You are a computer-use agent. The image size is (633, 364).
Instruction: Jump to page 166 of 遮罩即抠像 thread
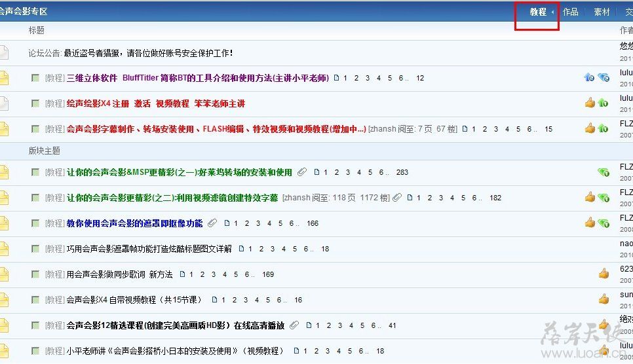313,223
